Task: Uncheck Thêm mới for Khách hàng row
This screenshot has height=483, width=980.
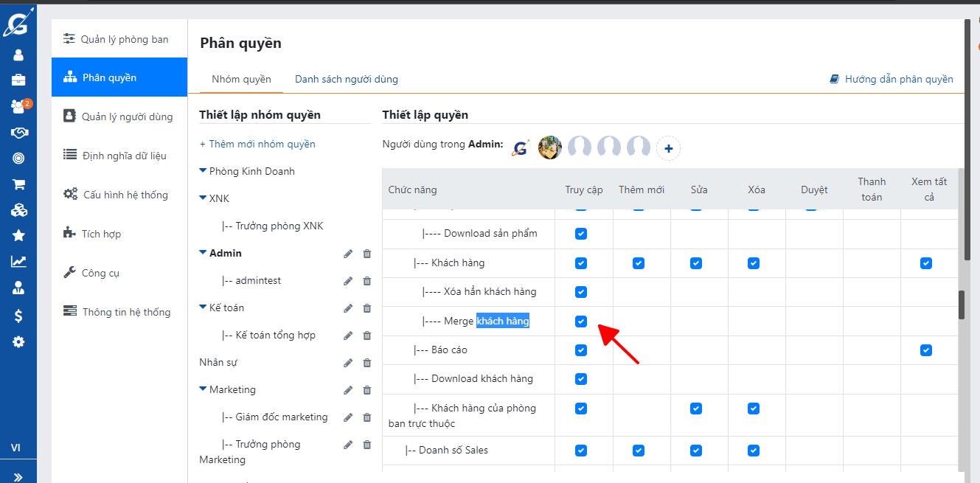Action: coord(639,263)
